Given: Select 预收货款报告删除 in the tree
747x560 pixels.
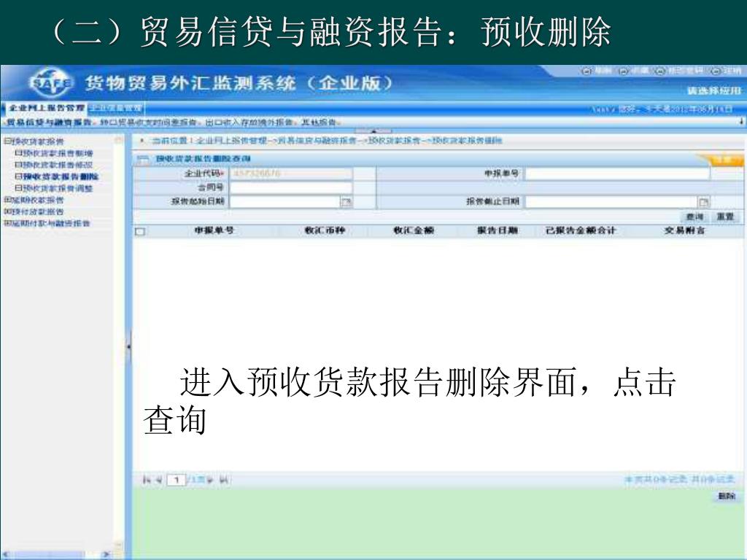Looking at the screenshot, I should point(61,176).
